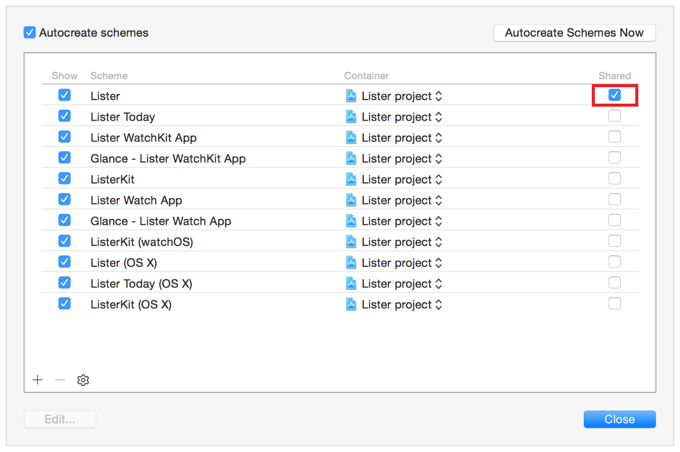Open Container dropdown for Lister scheme
The width and height of the screenshot is (680, 452).
394,96
